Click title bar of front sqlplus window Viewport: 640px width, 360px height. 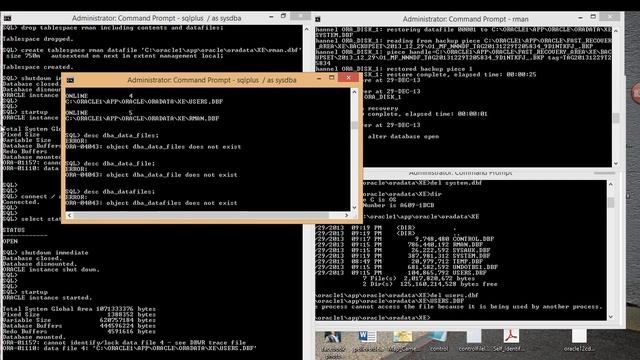pyautogui.click(x=211, y=80)
